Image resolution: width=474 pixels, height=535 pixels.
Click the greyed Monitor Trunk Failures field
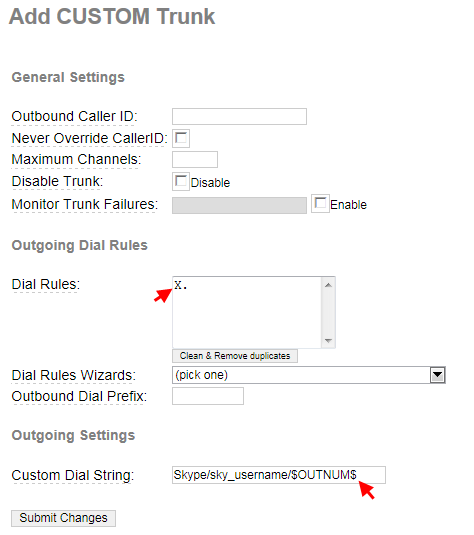coord(239,205)
